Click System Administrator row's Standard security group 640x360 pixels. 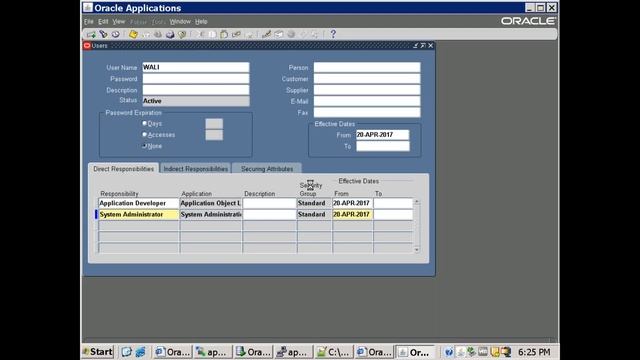pyautogui.click(x=314, y=214)
